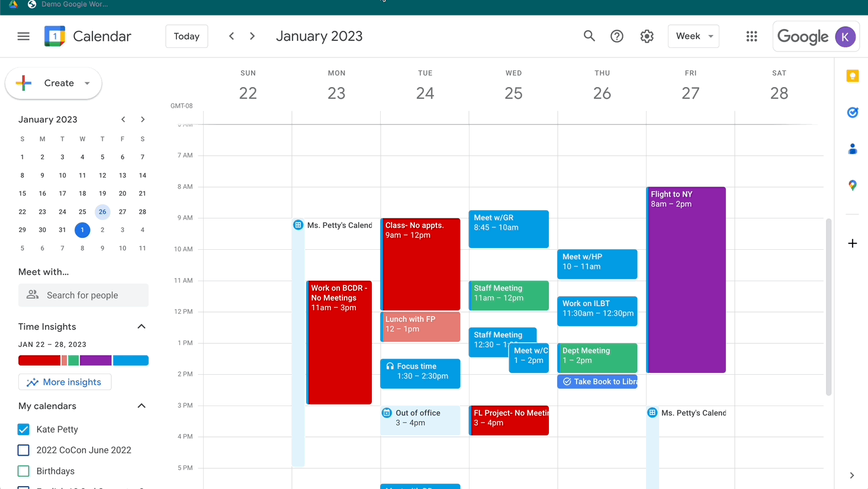Open Contacts from the right sidebar
Image resolution: width=868 pixels, height=489 pixels.
[853, 149]
